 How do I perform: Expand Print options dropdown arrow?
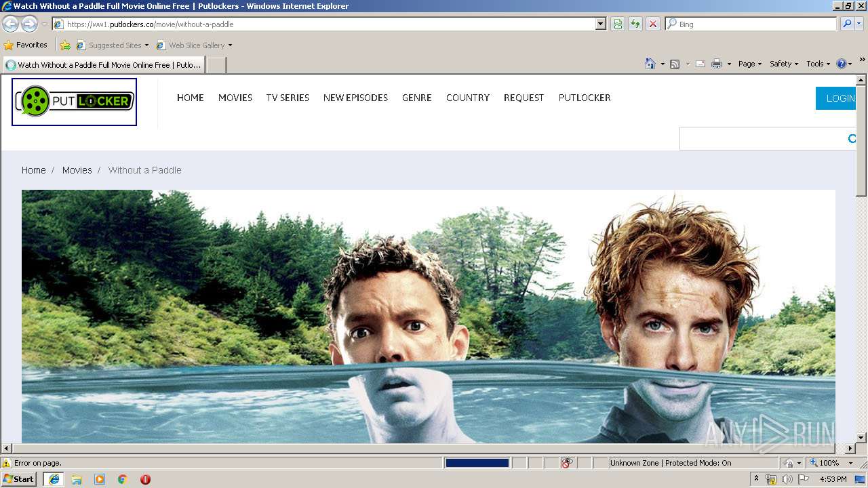pyautogui.click(x=729, y=64)
